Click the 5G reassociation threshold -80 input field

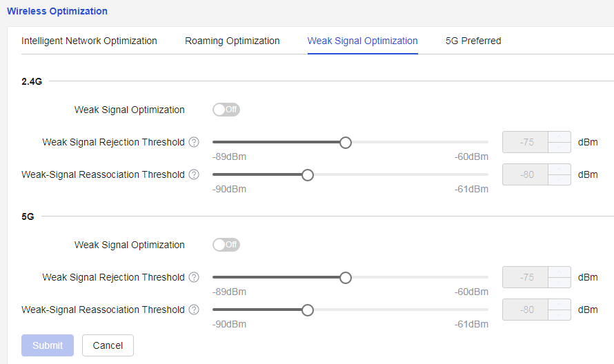[526, 310]
